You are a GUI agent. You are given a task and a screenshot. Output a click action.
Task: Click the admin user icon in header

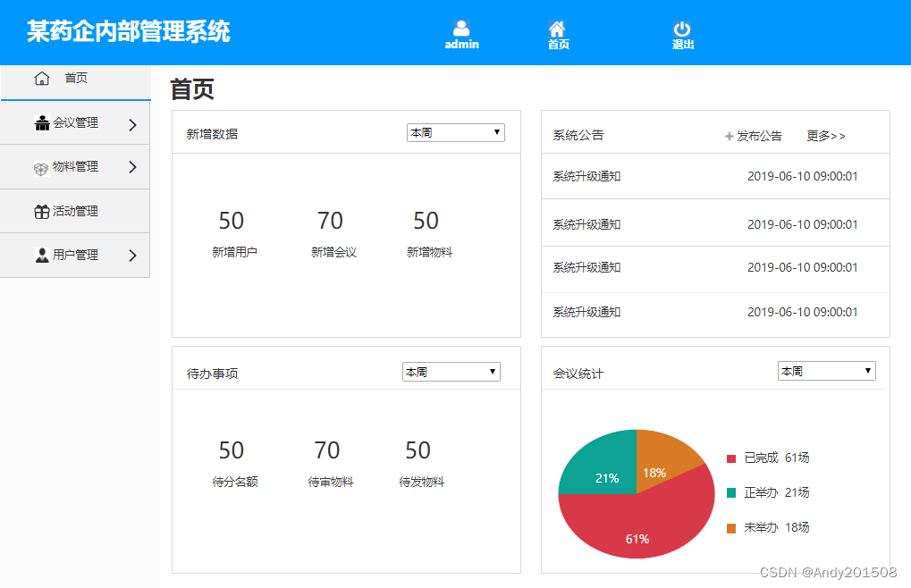[461, 27]
